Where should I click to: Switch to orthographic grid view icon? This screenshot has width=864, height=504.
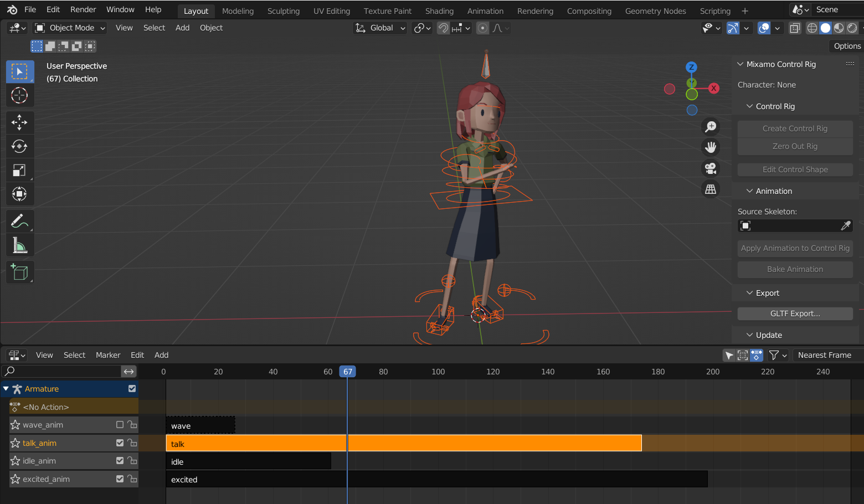tap(711, 189)
